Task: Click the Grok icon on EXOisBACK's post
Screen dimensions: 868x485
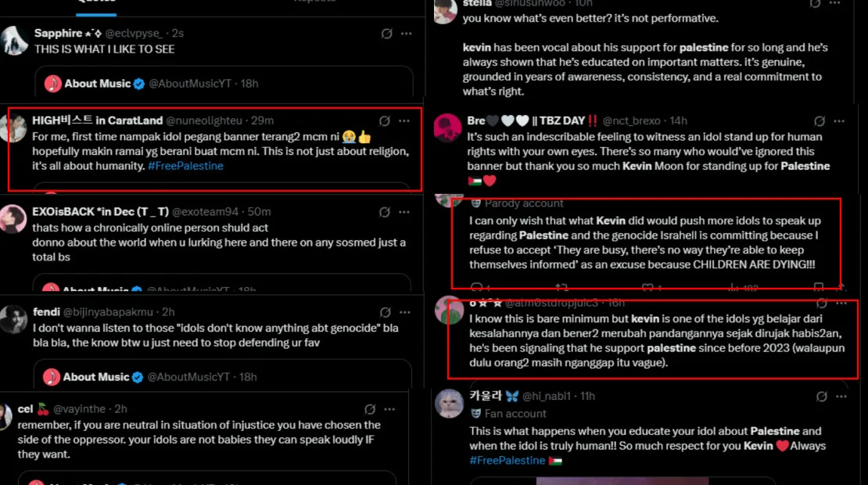Action: pyautogui.click(x=385, y=212)
